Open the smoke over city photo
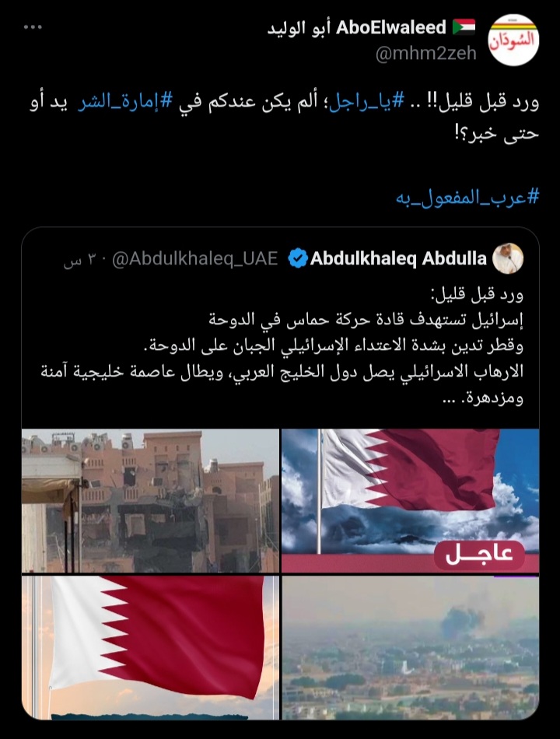Screen dimensions: 560x739 (x=410, y=647)
